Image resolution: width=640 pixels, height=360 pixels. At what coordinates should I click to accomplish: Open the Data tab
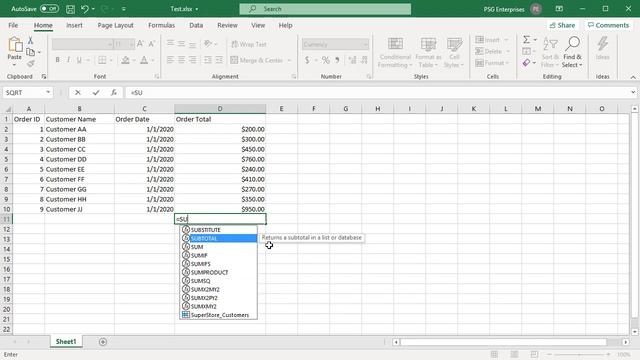tap(196, 25)
